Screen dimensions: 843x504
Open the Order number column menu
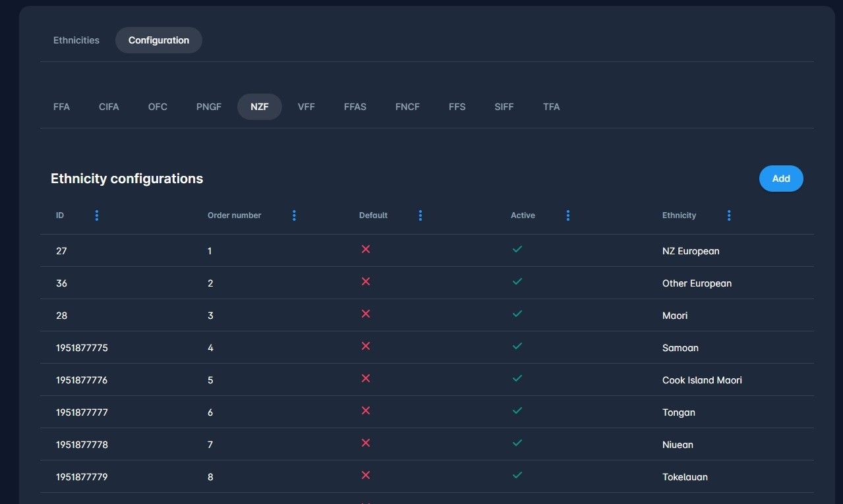tap(294, 215)
